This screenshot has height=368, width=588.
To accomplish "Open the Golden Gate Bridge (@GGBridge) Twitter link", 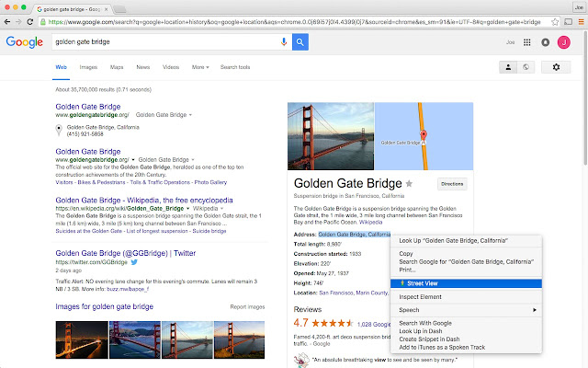I will click(126, 253).
